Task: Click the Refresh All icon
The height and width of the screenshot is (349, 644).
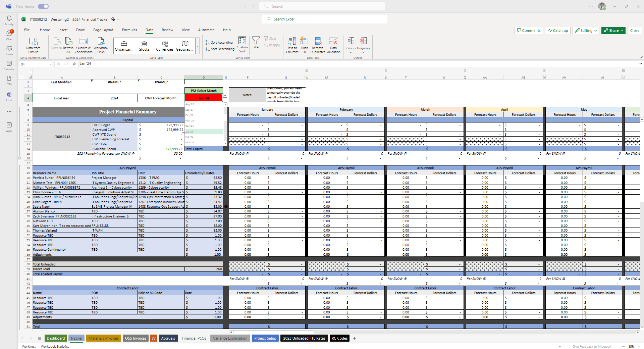Action: [68, 45]
